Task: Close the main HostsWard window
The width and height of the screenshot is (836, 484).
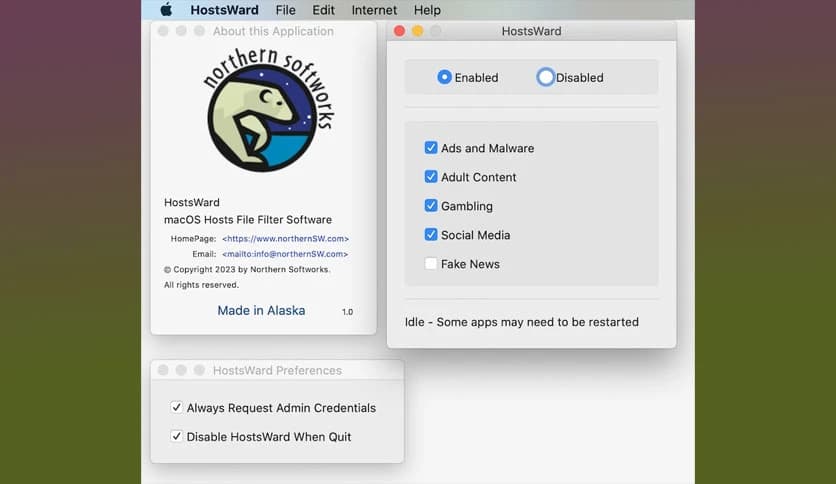Action: (x=400, y=31)
